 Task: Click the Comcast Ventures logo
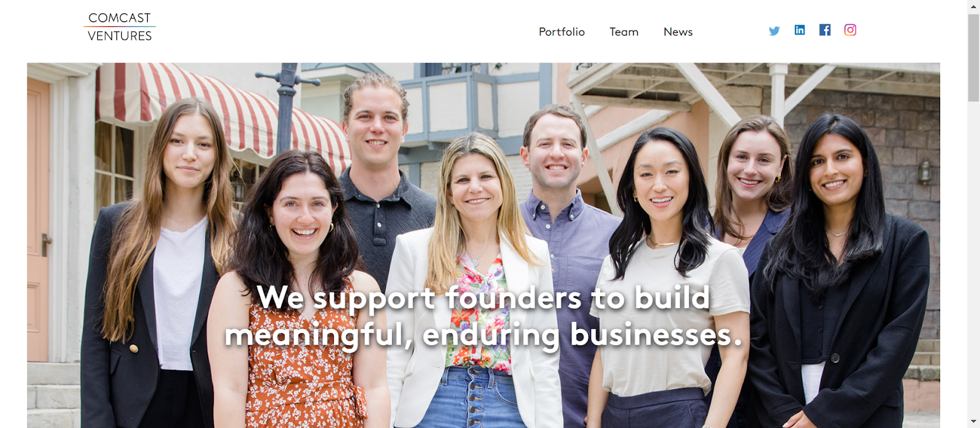click(x=120, y=27)
